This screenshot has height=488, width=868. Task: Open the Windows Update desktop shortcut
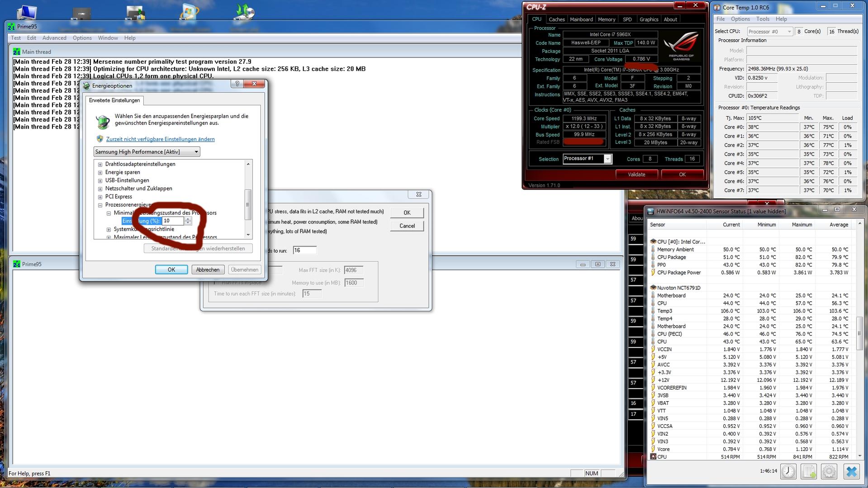click(189, 12)
